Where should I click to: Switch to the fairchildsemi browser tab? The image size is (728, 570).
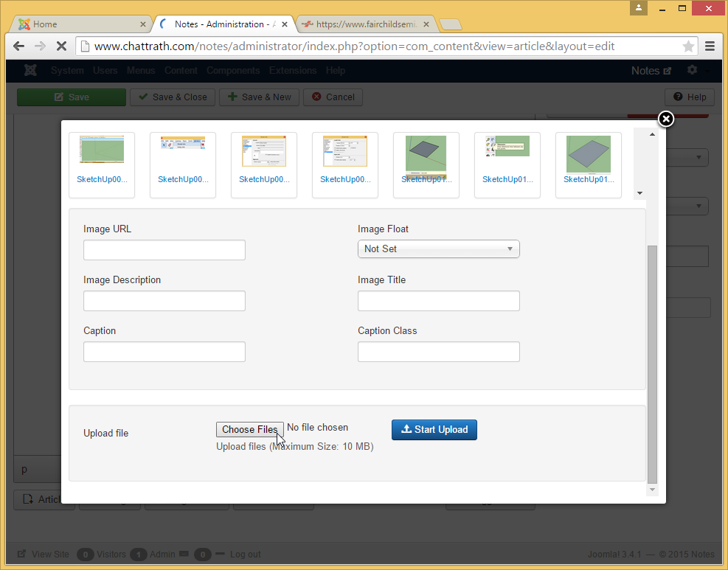(x=365, y=24)
